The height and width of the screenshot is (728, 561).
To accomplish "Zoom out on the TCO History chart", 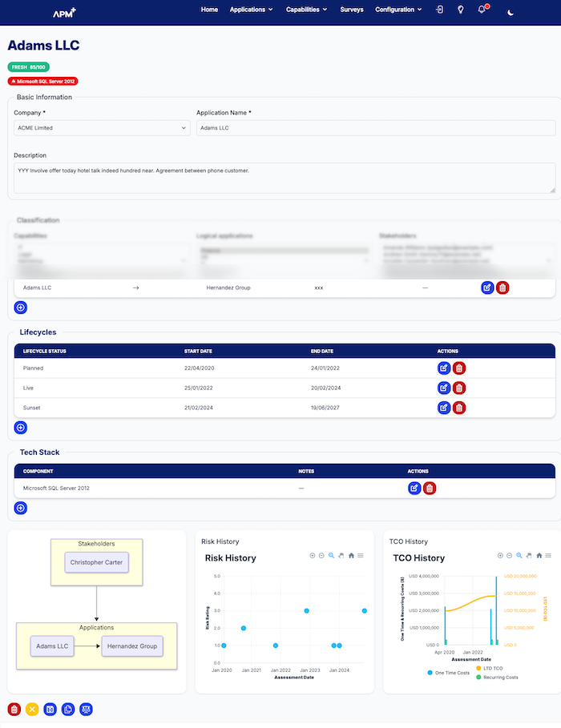I will coord(509,556).
